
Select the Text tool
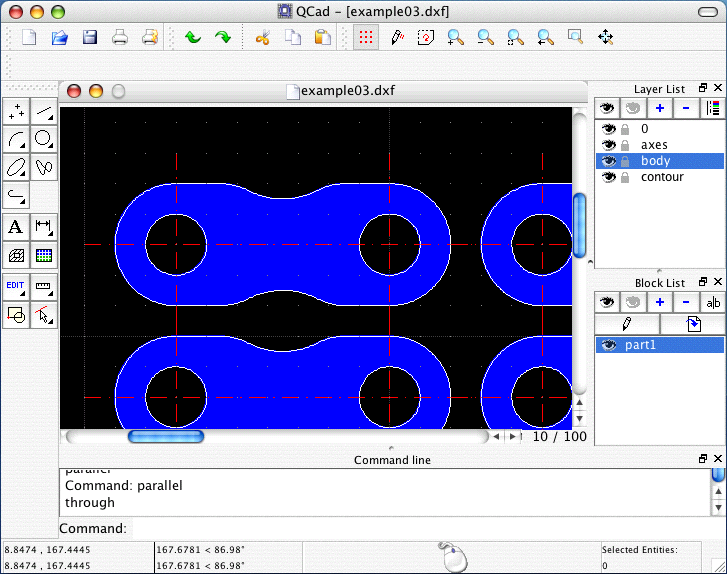[x=16, y=227]
